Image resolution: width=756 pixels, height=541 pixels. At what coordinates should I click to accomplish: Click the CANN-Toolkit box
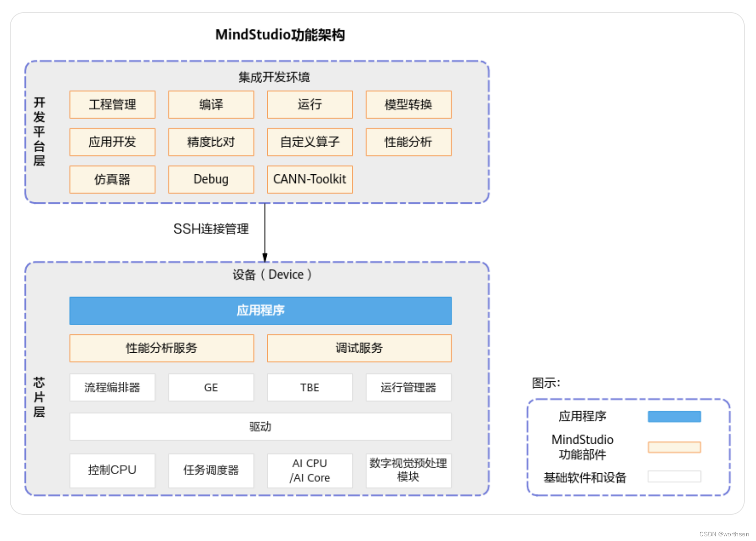point(310,179)
